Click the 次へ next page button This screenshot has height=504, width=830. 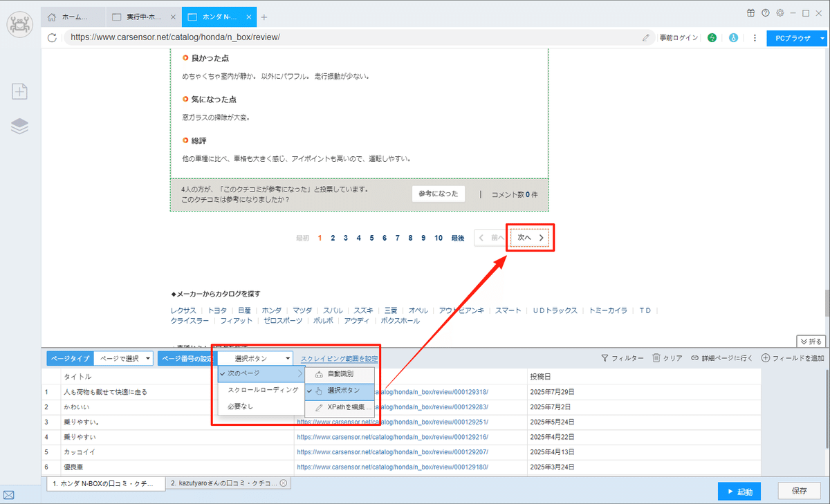coord(531,238)
